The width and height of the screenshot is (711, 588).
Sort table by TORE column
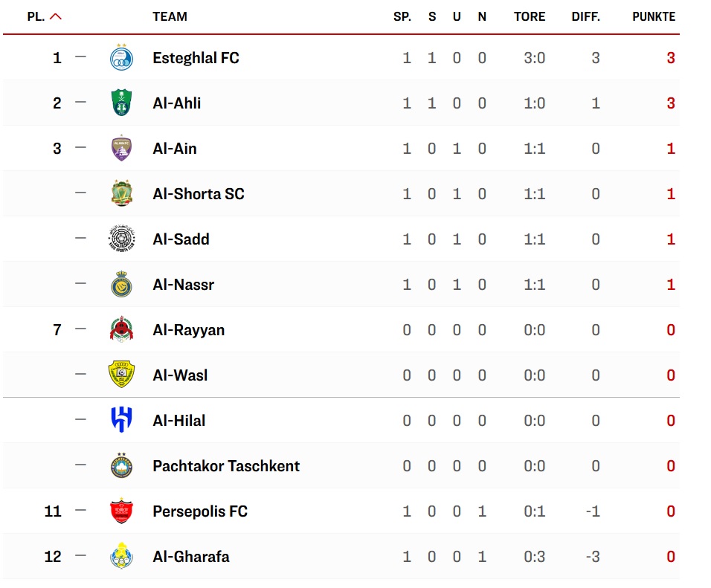tap(529, 16)
